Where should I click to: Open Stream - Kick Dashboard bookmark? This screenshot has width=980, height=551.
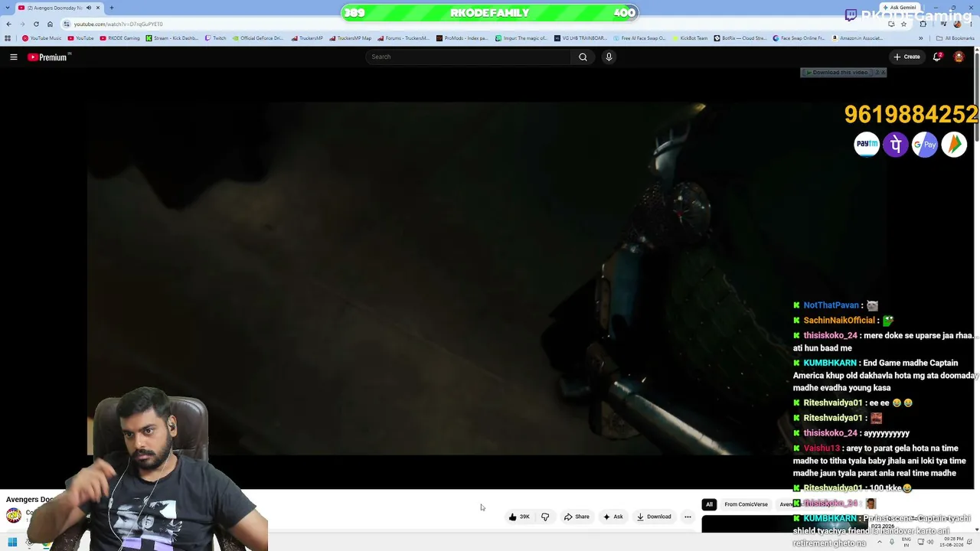click(x=172, y=38)
